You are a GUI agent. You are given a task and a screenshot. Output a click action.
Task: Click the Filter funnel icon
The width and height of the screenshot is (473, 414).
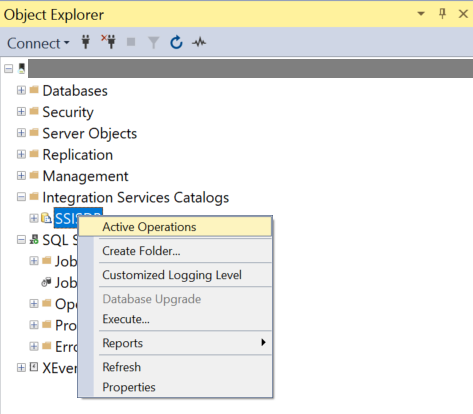click(x=153, y=43)
